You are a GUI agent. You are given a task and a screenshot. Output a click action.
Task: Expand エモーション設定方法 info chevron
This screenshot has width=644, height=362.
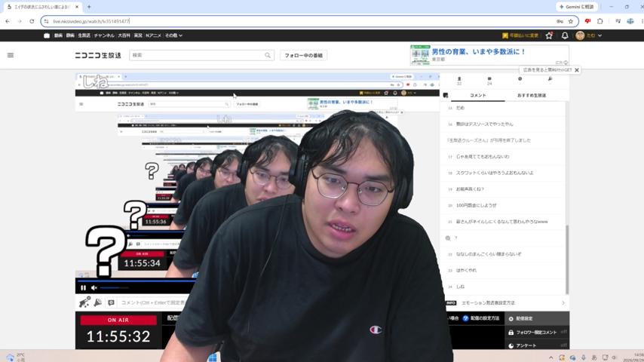(x=563, y=303)
